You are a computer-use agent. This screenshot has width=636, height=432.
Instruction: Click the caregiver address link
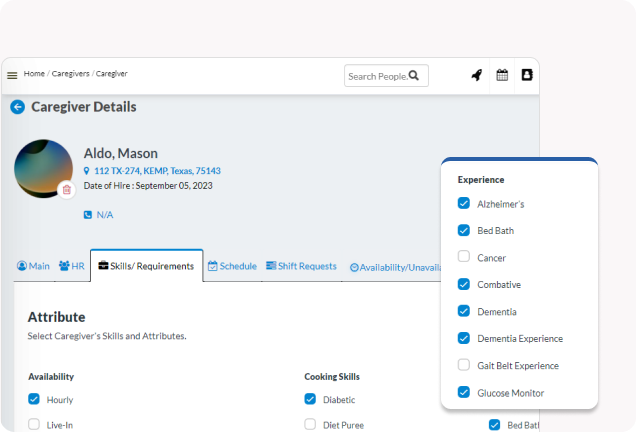(157, 171)
